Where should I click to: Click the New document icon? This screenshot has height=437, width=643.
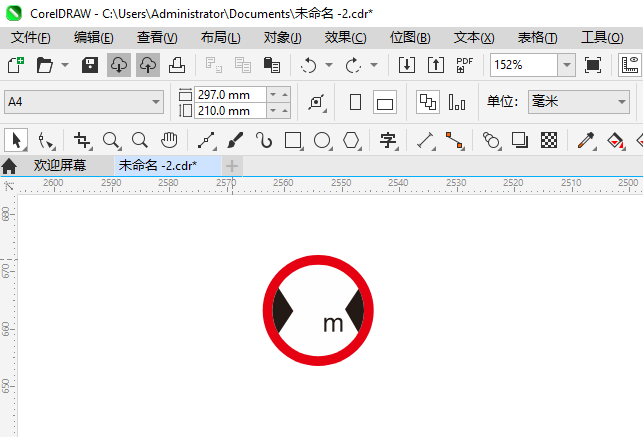[16, 65]
